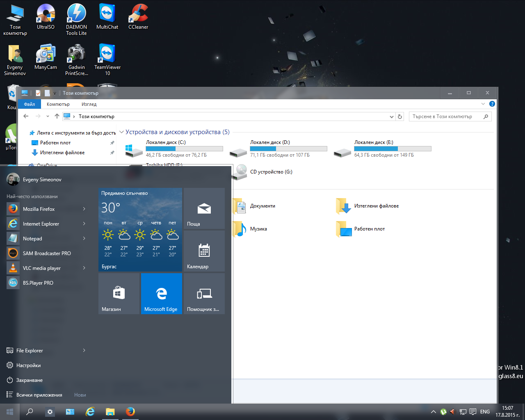Expand File Explorer submenu arrow in Start
This screenshot has width=525, height=420.
84,351
